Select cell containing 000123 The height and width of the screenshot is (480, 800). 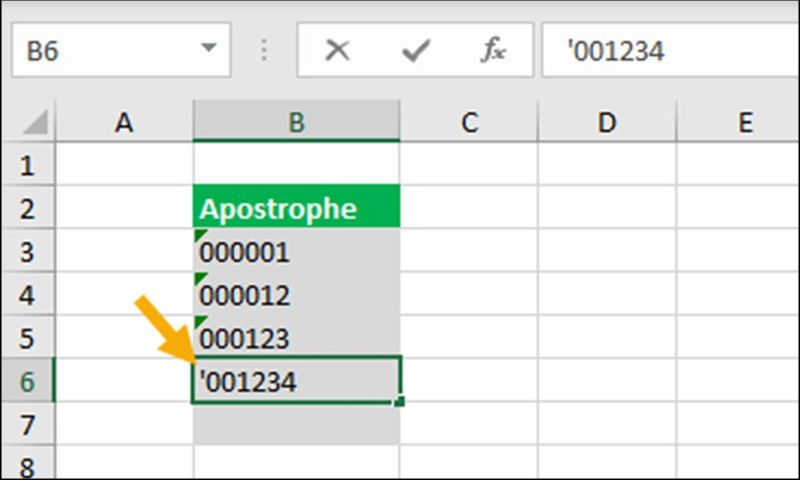(296, 339)
